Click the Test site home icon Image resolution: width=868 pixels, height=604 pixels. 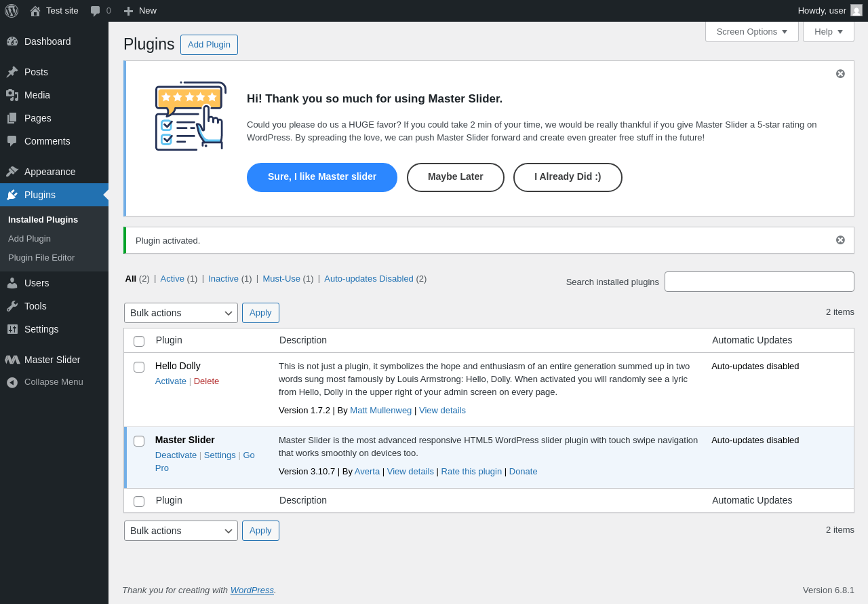point(35,11)
